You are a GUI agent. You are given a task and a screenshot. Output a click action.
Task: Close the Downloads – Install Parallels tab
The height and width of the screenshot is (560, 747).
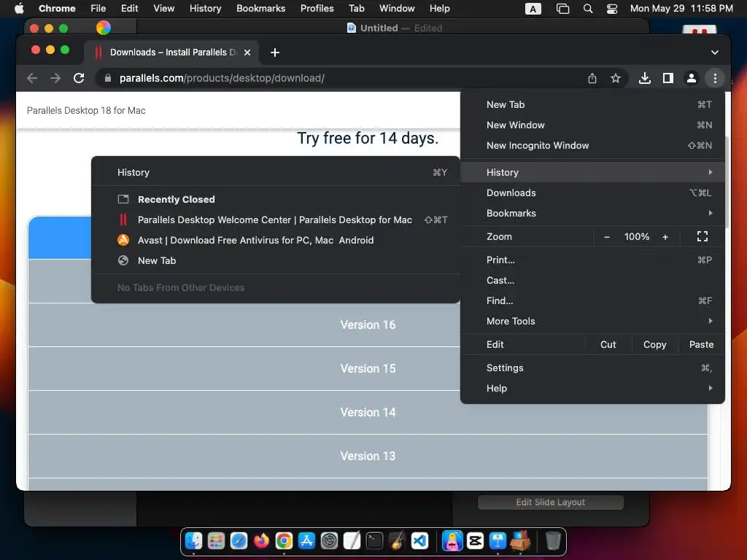pyautogui.click(x=247, y=52)
